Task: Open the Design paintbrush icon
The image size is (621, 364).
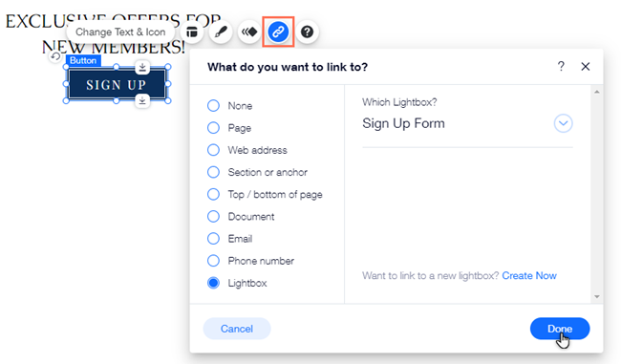Action: [x=221, y=32]
